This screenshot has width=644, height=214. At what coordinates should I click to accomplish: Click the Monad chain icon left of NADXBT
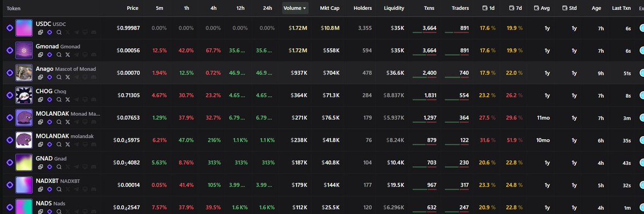click(9, 185)
